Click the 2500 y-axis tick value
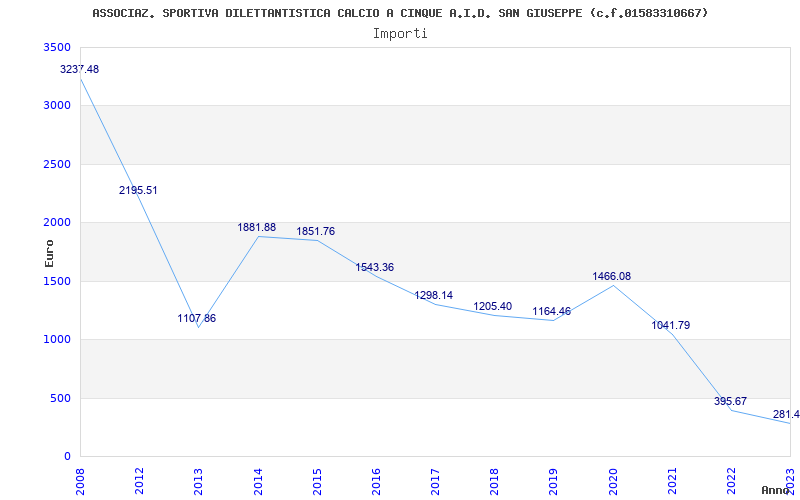This screenshot has width=800, height=500. 58,164
